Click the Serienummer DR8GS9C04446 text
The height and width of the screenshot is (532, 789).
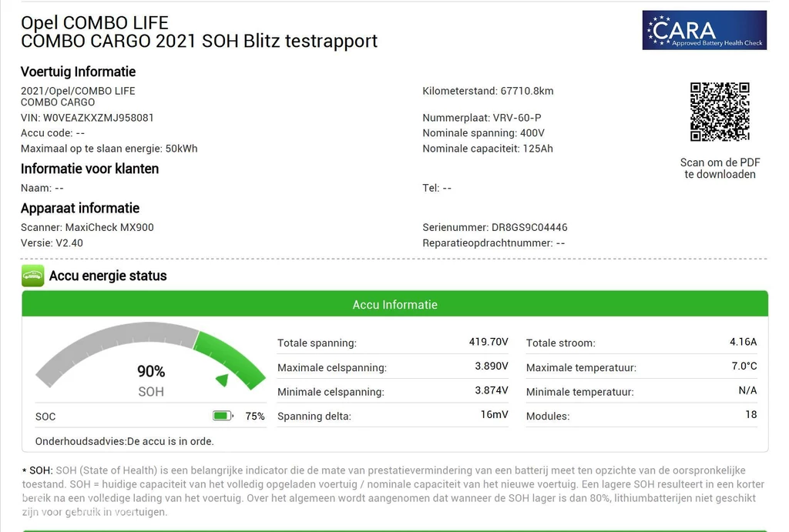pyautogui.click(x=495, y=227)
